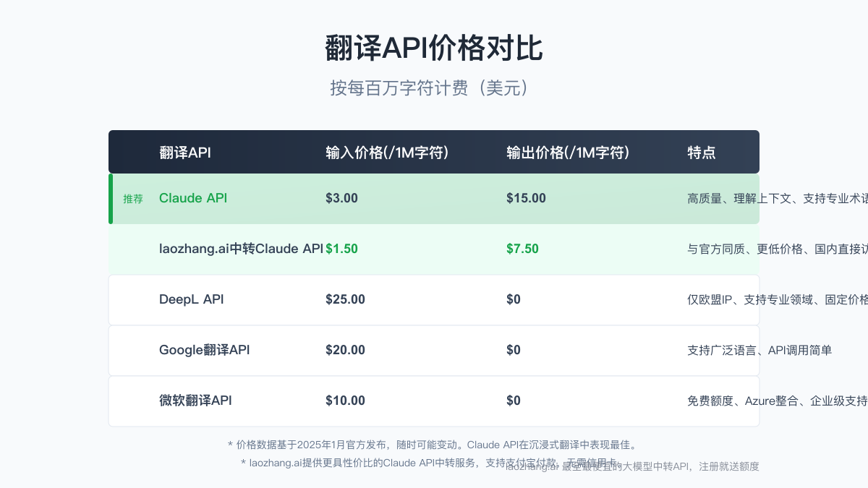
Task: Click the $7.50 output price value
Action: (522, 248)
